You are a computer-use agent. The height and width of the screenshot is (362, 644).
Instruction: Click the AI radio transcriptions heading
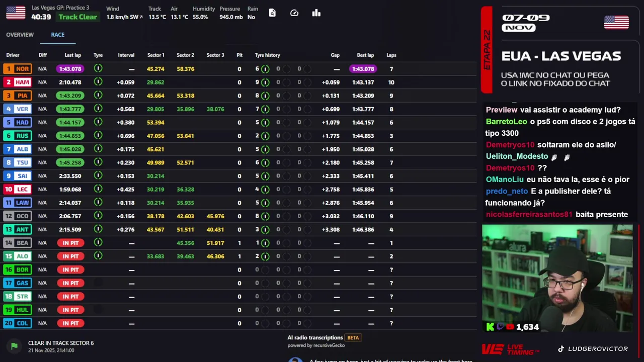tap(315, 338)
